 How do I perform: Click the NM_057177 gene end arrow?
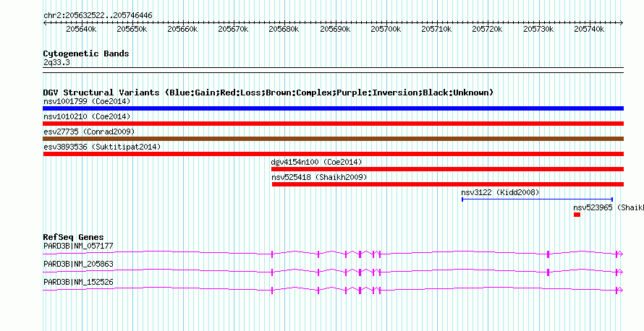pyautogui.click(x=620, y=254)
